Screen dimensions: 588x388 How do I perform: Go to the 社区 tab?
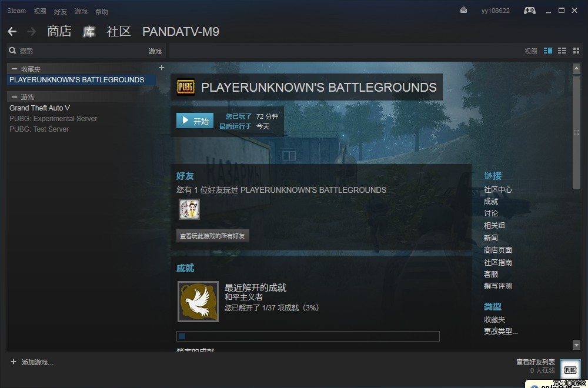pos(119,32)
